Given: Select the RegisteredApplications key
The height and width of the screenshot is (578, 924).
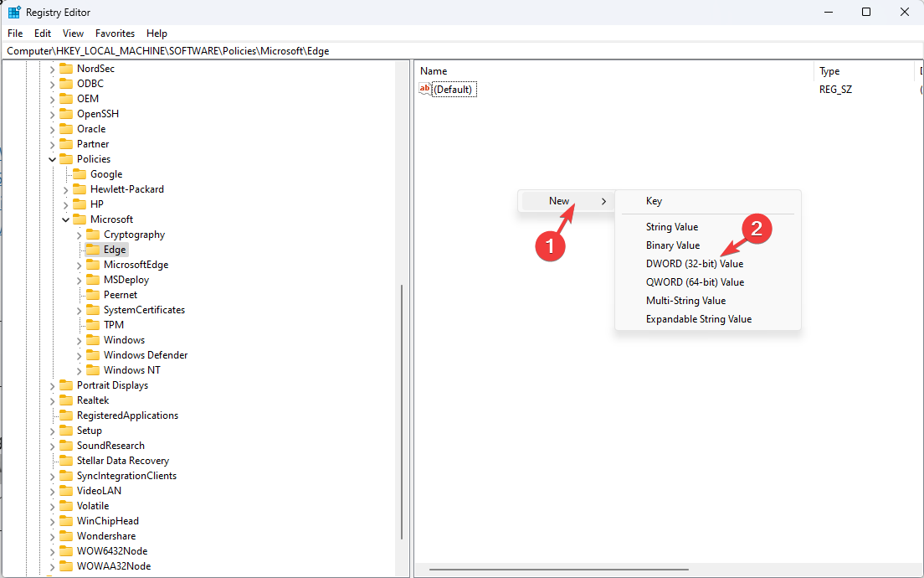Looking at the screenshot, I should point(127,415).
